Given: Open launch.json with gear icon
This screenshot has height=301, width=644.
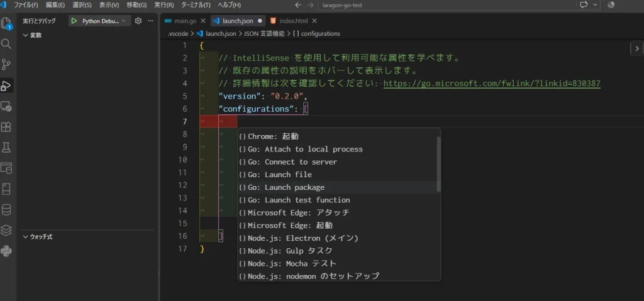Looking at the screenshot, I should point(138,21).
